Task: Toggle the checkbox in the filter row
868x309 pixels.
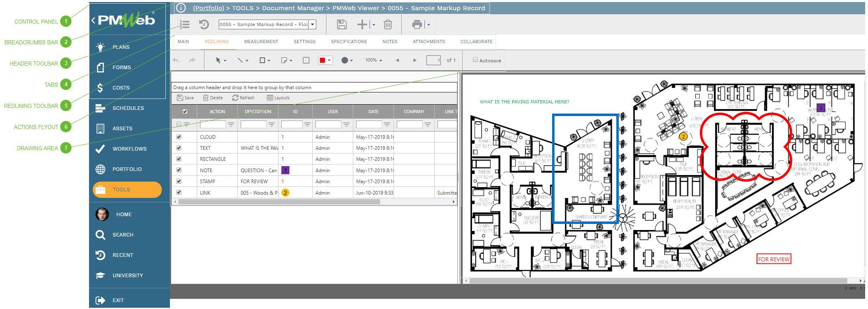Action: (x=179, y=124)
